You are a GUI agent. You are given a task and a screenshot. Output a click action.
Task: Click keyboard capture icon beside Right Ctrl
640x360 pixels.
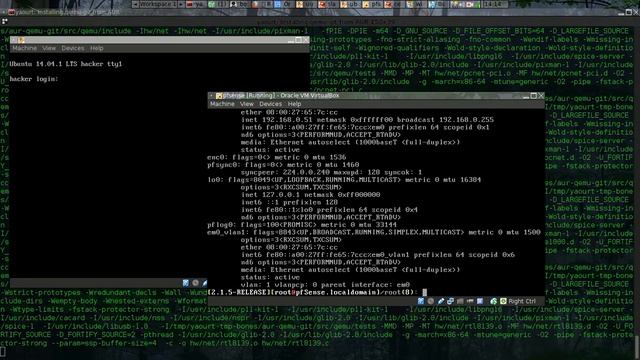coord(503,301)
